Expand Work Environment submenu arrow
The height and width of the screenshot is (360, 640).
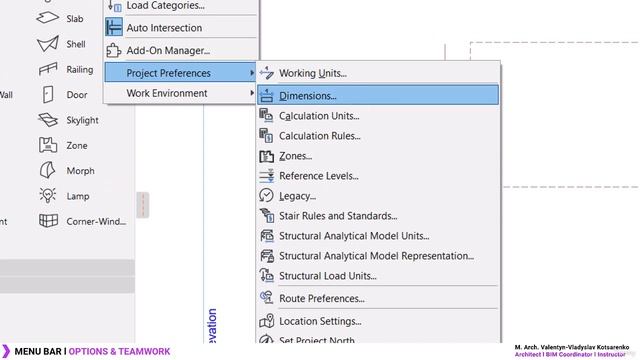252,93
